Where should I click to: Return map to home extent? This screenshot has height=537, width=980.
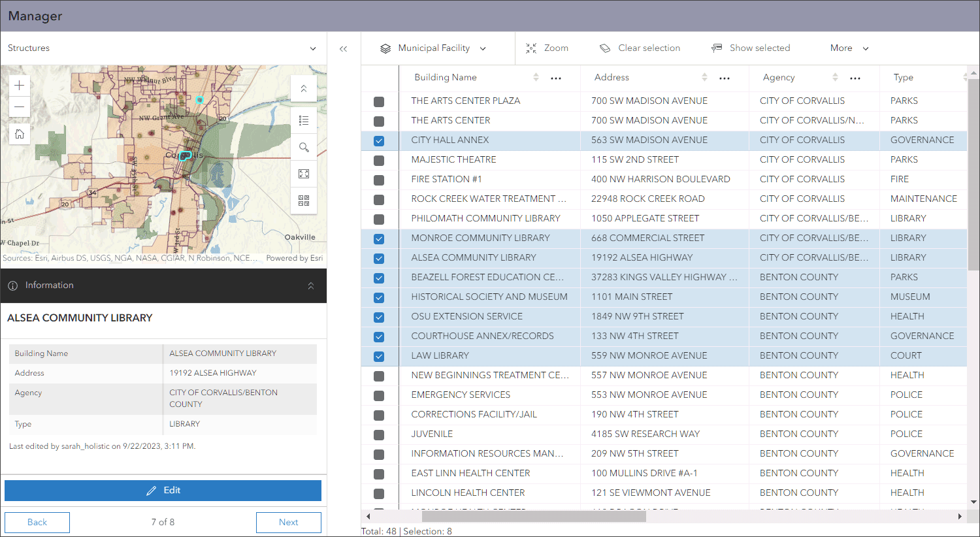point(20,134)
